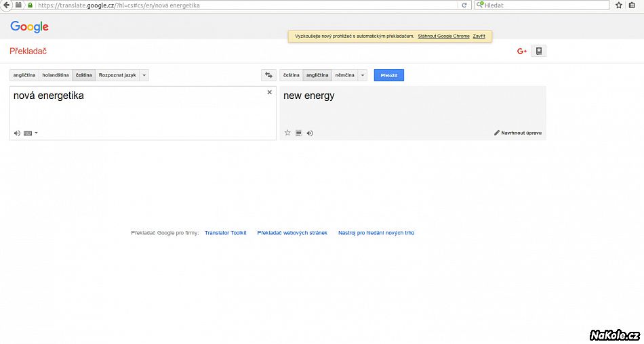Open the browser bookmarks list icon
This screenshot has width=644, height=344.
(632, 5)
